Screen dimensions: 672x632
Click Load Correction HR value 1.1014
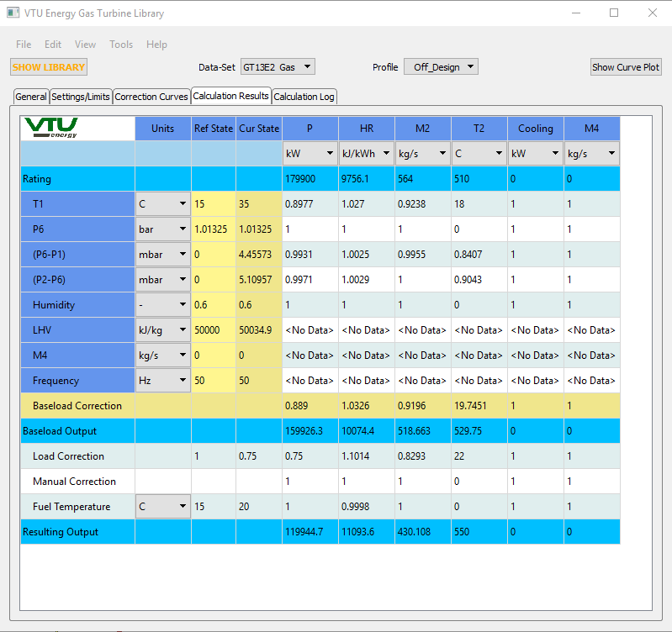(x=367, y=456)
